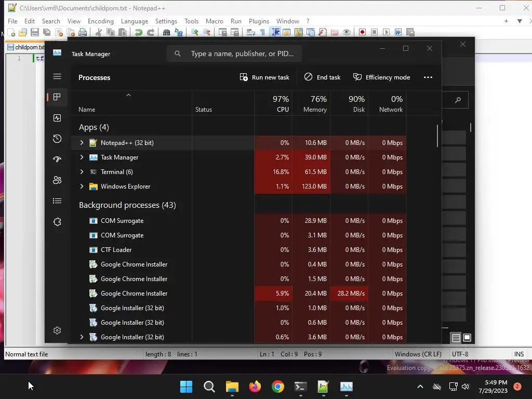532x399 pixels.
Task: Sort processes by Disk column header
Action: [350, 104]
